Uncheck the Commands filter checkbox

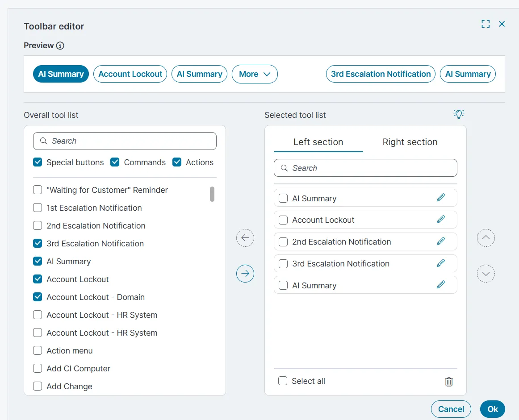(115, 162)
